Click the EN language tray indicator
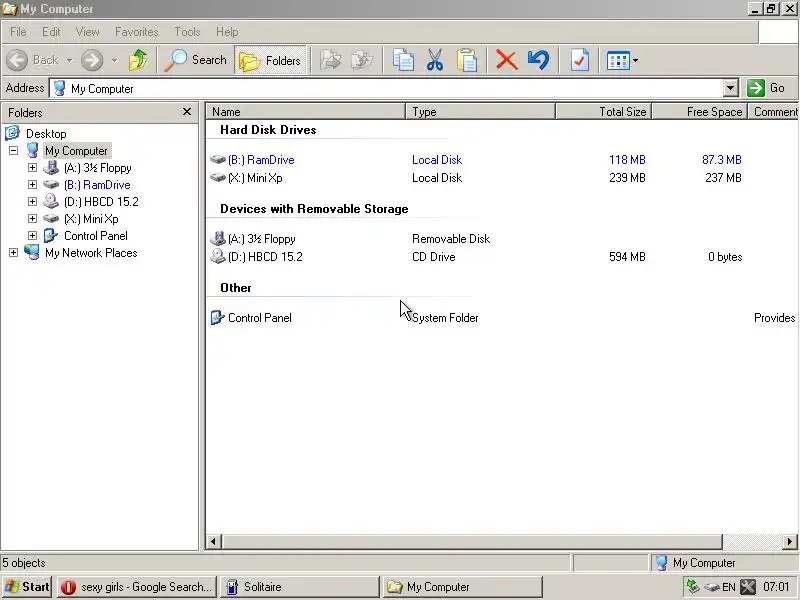Viewport: 800px width, 600px height. (x=729, y=587)
